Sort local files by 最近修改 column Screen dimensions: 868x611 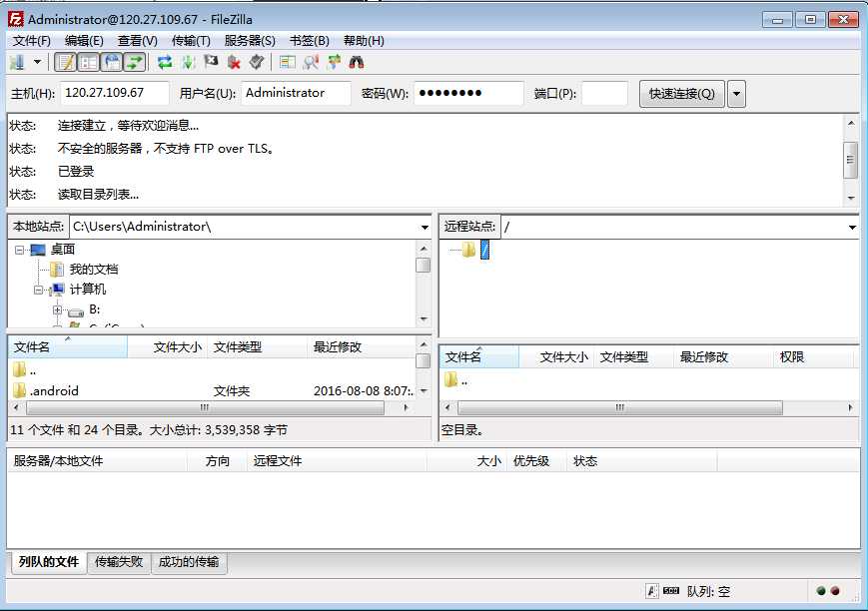click(361, 347)
